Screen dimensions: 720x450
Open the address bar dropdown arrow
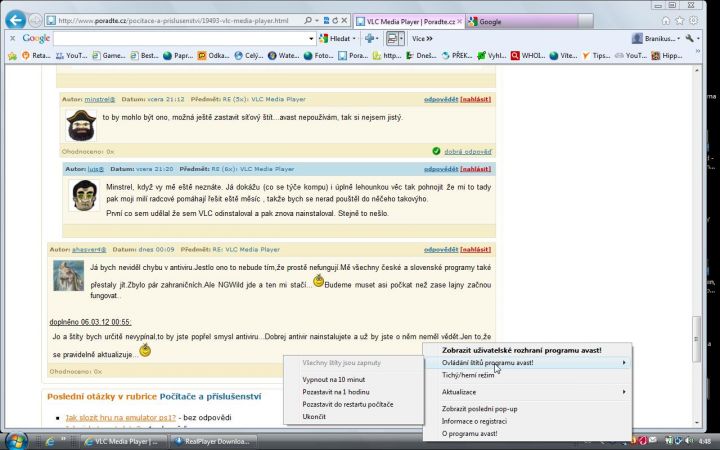click(x=317, y=21)
